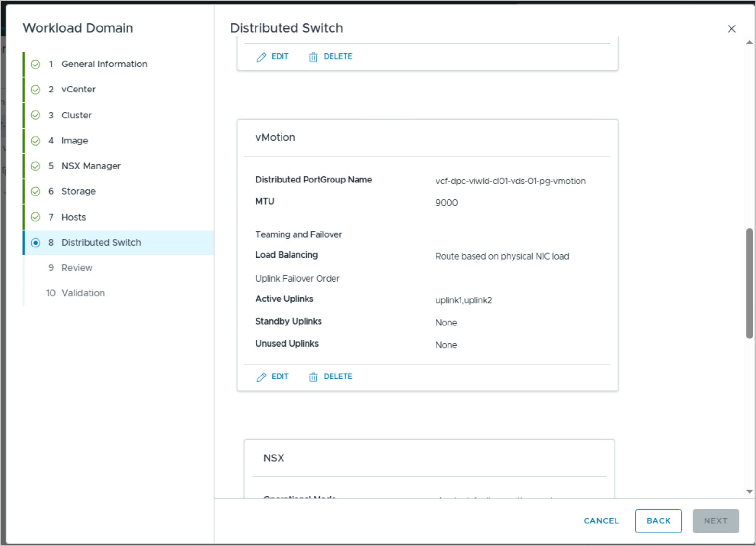The image size is (756, 546).
Task: Click the Teaming and Failover label
Action: (299, 234)
